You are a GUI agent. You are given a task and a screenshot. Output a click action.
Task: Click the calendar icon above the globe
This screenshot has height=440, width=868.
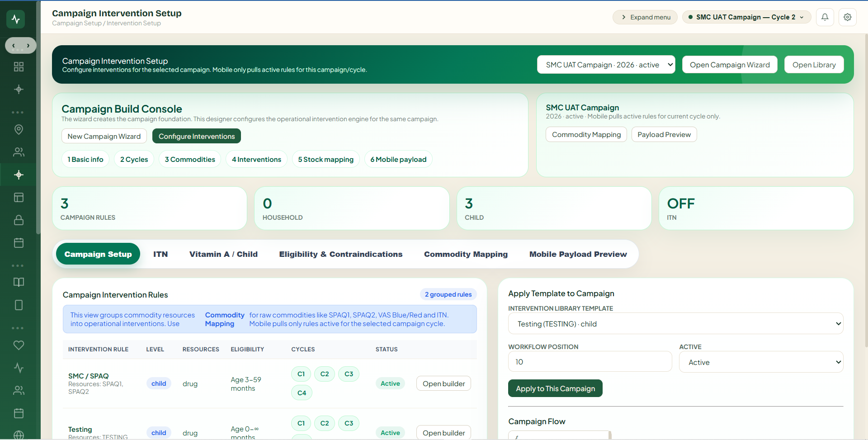point(19,413)
